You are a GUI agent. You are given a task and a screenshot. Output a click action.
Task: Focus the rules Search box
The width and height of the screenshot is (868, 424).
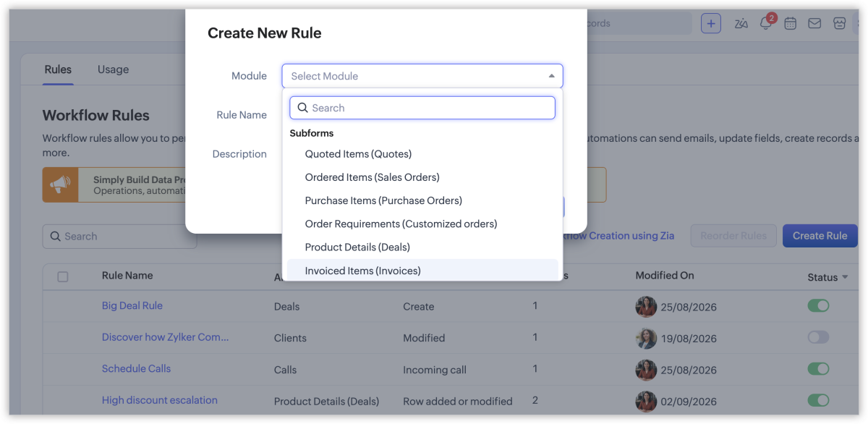(x=120, y=237)
